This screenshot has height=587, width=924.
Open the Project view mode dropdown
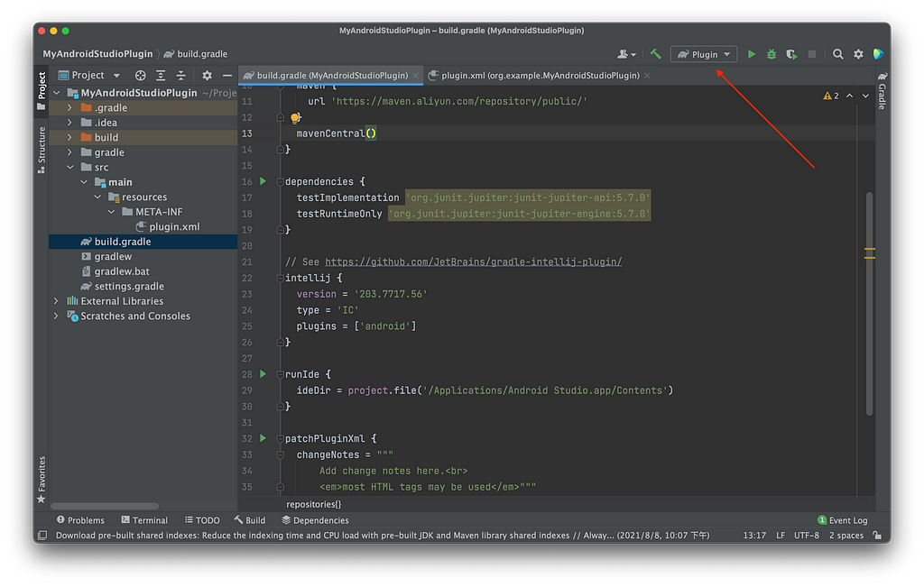pos(89,76)
